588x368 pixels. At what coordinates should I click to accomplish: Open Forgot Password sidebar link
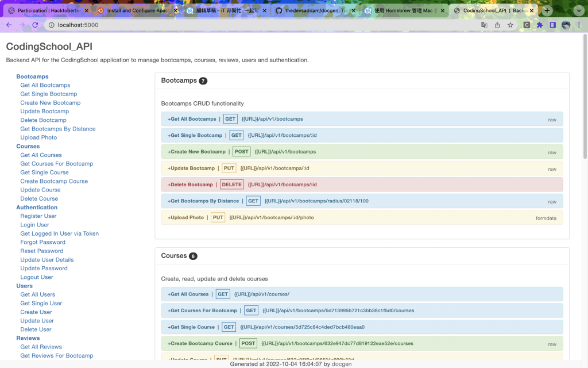click(42, 242)
